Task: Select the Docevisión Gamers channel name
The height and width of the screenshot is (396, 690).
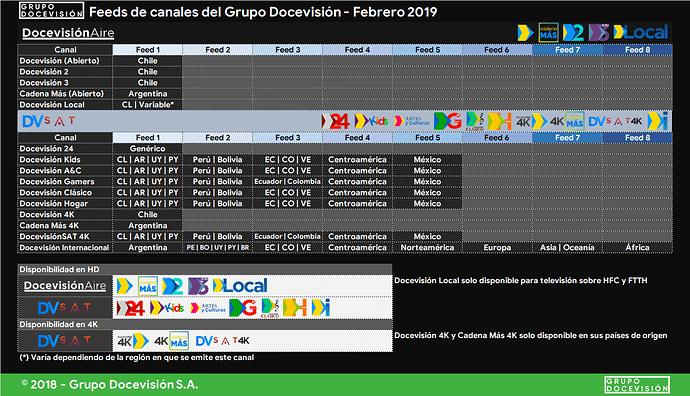Action: coord(57,182)
